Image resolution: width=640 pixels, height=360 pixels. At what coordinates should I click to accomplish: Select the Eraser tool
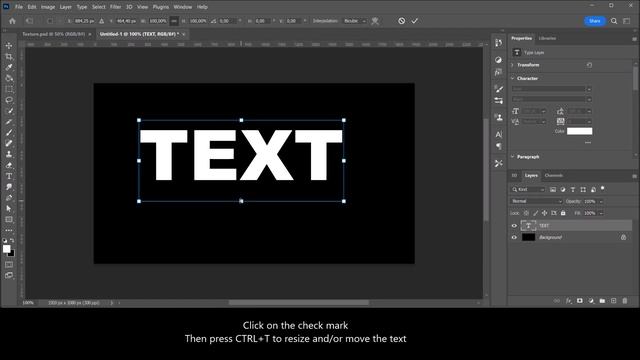[x=9, y=165]
